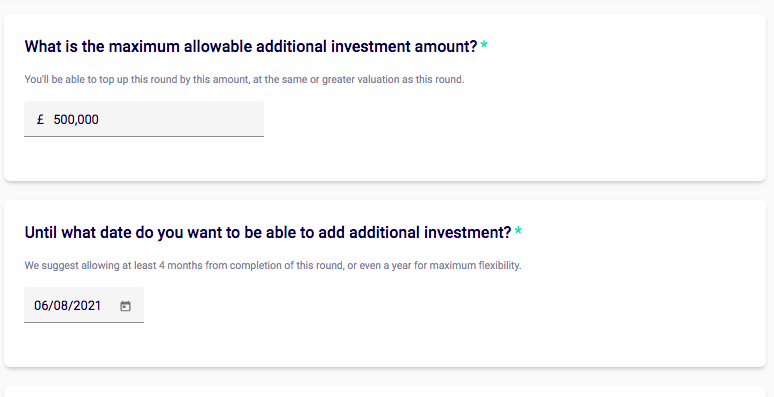
Task: Click the Until what date heading
Action: pos(268,232)
